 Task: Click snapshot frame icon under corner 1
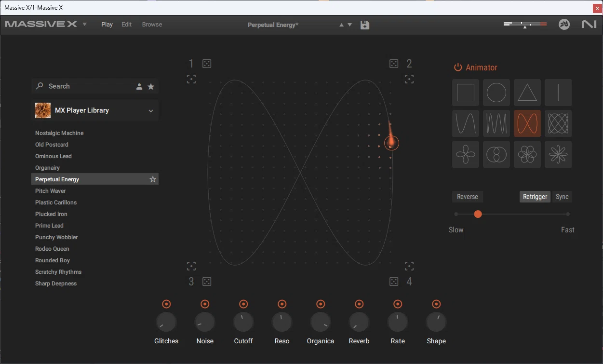coord(191,79)
